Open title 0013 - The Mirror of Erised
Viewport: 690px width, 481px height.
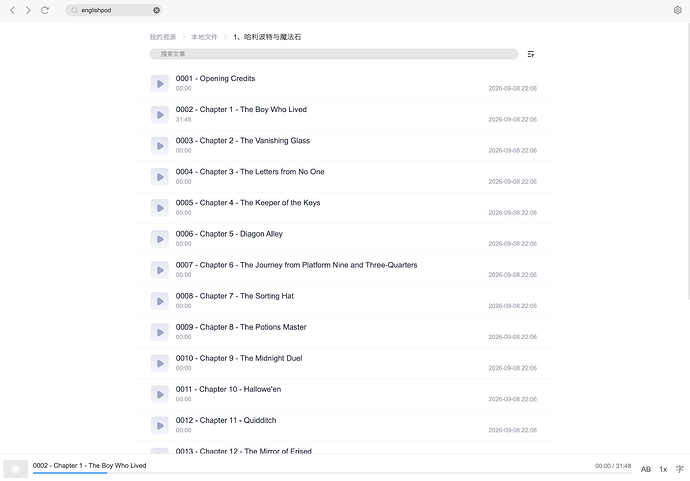pos(244,451)
